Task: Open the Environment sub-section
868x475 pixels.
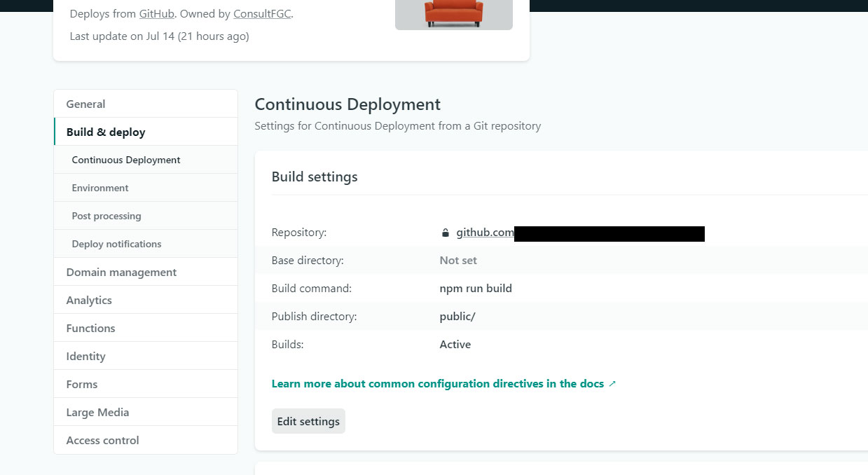Action: tap(100, 188)
